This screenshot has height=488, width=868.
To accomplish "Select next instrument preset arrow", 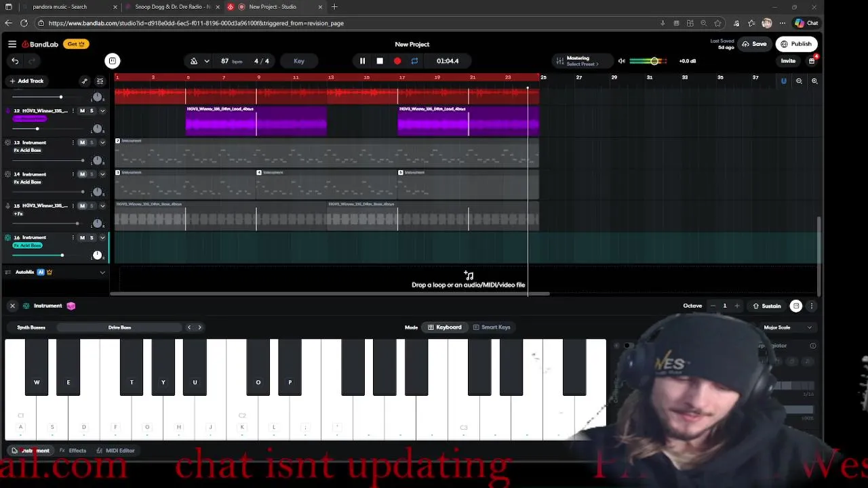I will point(199,327).
